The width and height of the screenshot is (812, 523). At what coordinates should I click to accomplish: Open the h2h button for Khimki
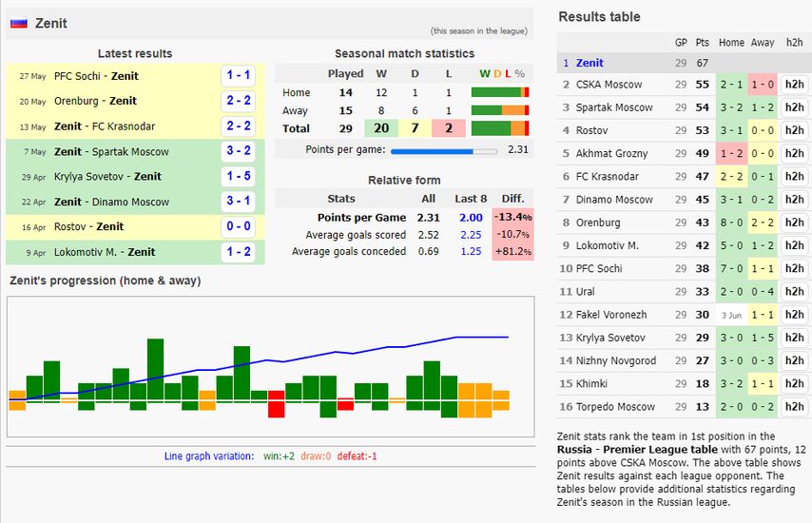[x=794, y=384]
